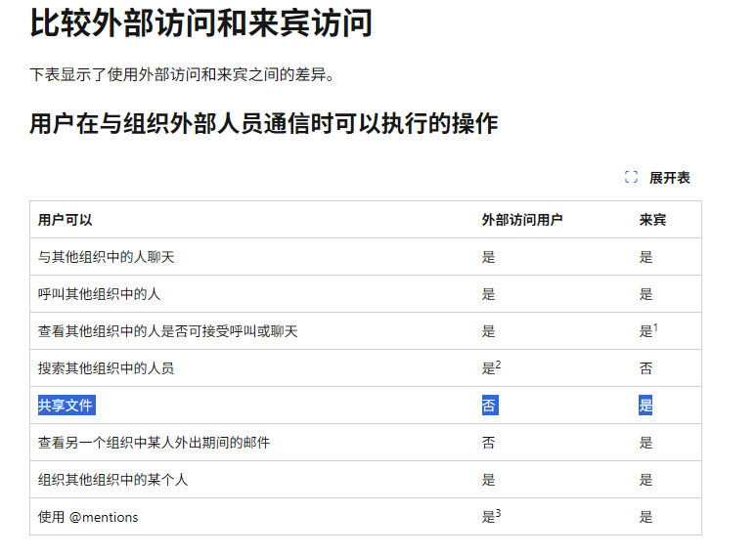Click the 查看另一个组织中某人外出期间的邮件 cell

point(155,443)
